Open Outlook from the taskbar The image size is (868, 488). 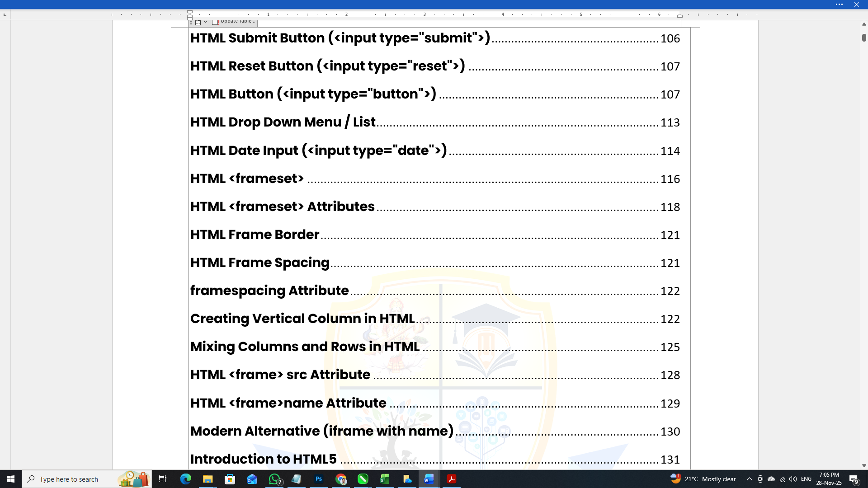[x=252, y=479]
